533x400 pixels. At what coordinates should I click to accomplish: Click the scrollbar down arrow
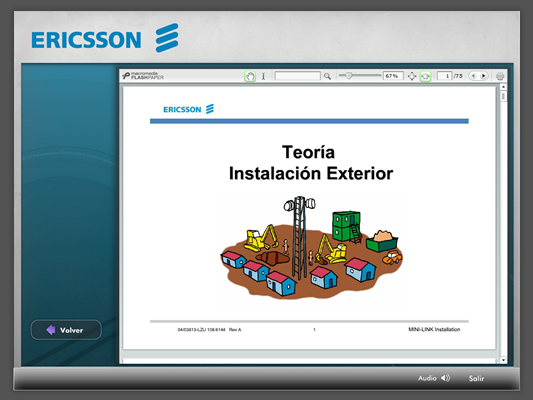[503, 360]
